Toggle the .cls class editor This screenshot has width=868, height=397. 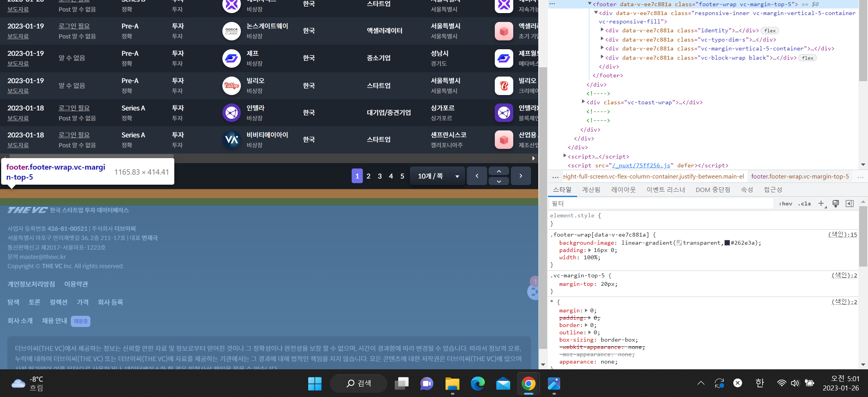[805, 204]
